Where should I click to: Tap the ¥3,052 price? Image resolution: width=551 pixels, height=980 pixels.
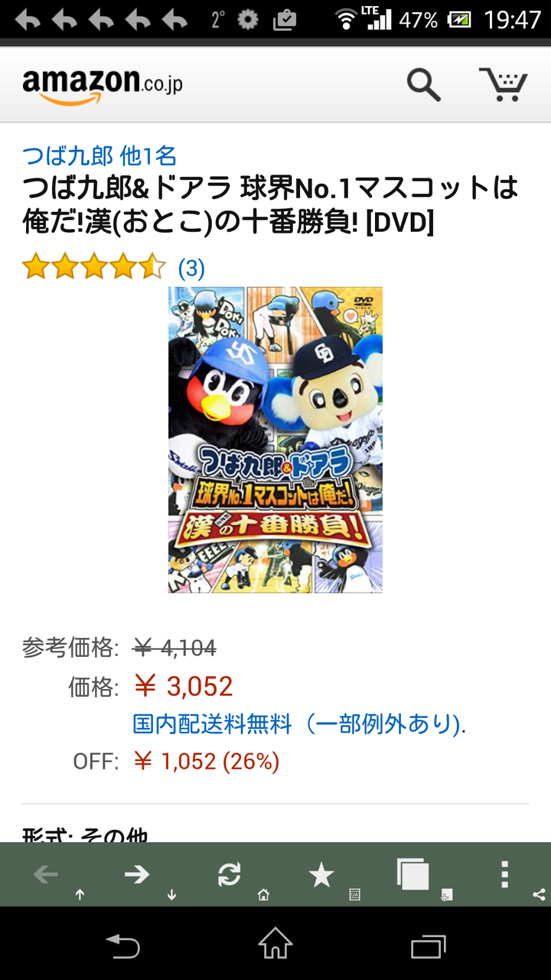[183, 686]
